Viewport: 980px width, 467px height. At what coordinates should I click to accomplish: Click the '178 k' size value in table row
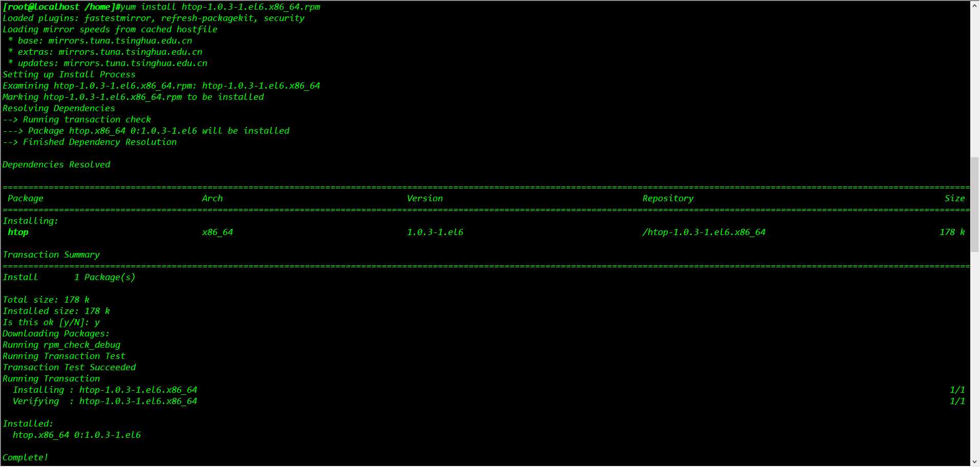tap(952, 232)
